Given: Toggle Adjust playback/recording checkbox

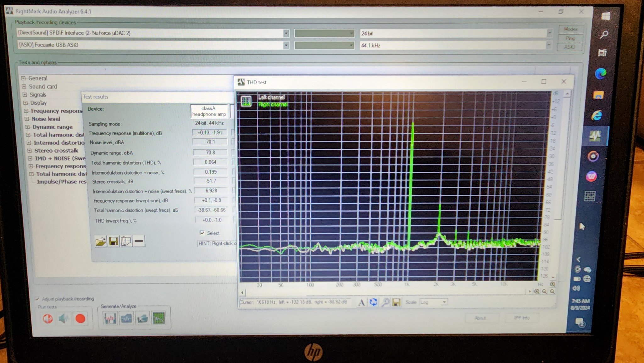Looking at the screenshot, I should tap(37, 299).
